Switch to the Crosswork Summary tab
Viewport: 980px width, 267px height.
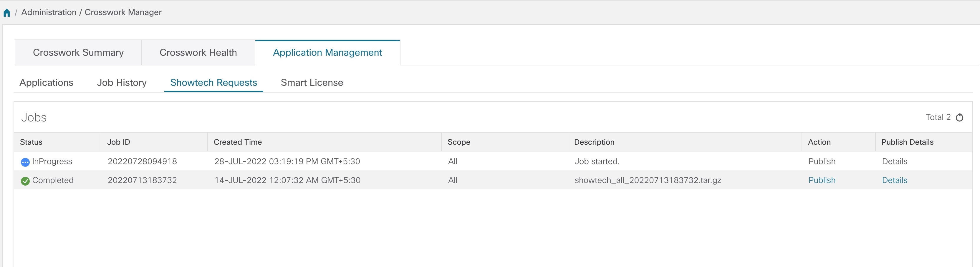78,52
